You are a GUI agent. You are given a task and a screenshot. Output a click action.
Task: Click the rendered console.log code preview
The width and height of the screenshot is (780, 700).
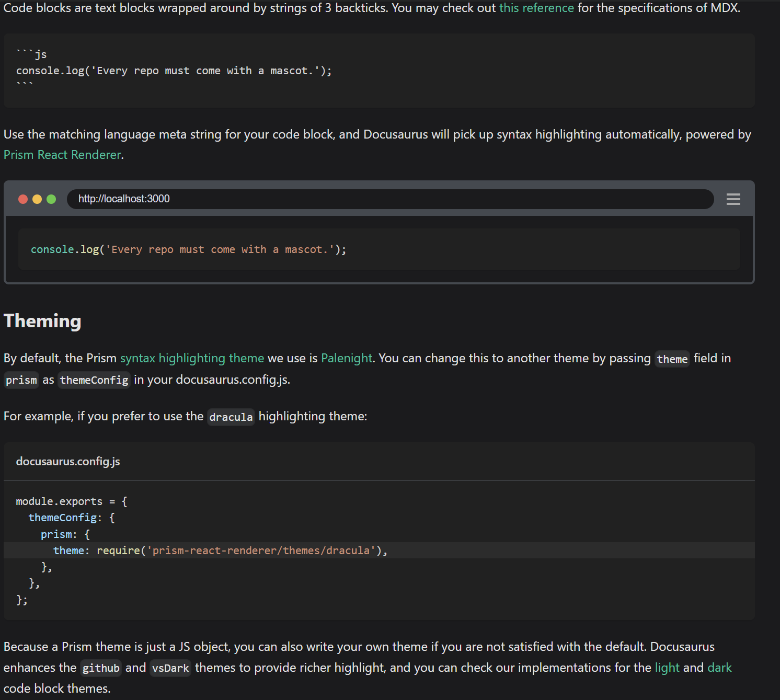[188, 250]
